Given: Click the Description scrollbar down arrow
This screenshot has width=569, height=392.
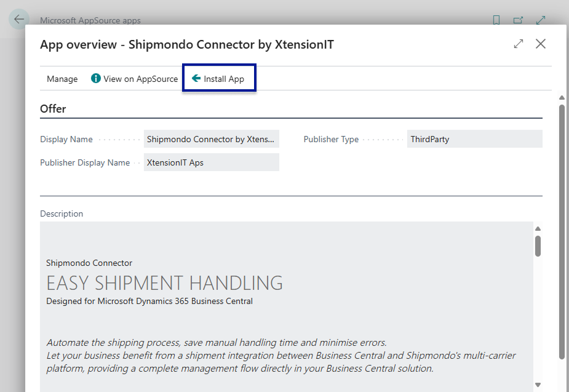Looking at the screenshot, I should pyautogui.click(x=538, y=385).
